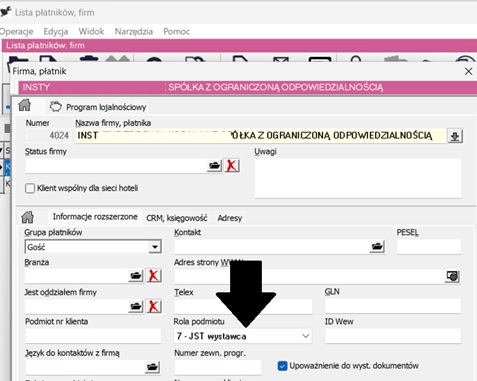Clear Status firmy with the red X
This screenshot has height=381, width=477.
click(232, 166)
